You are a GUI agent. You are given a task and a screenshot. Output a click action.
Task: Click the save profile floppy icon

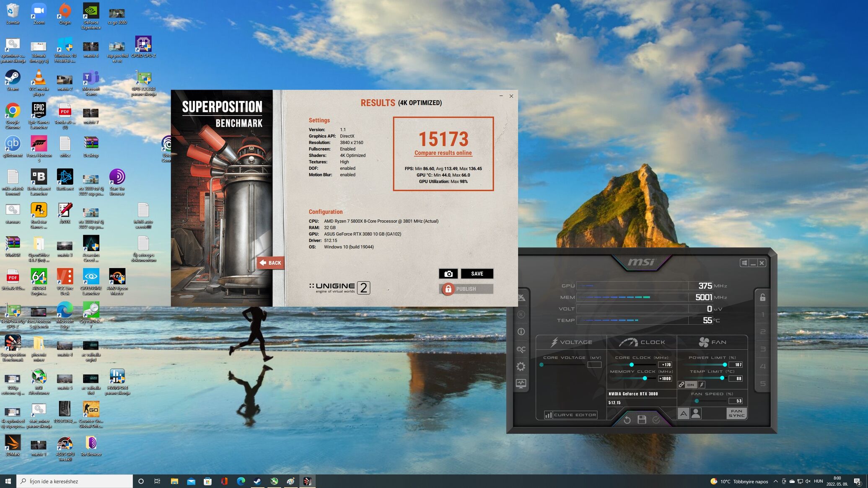642,419
